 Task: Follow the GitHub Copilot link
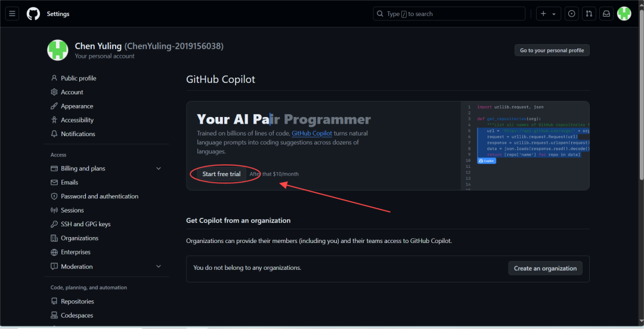[312, 133]
